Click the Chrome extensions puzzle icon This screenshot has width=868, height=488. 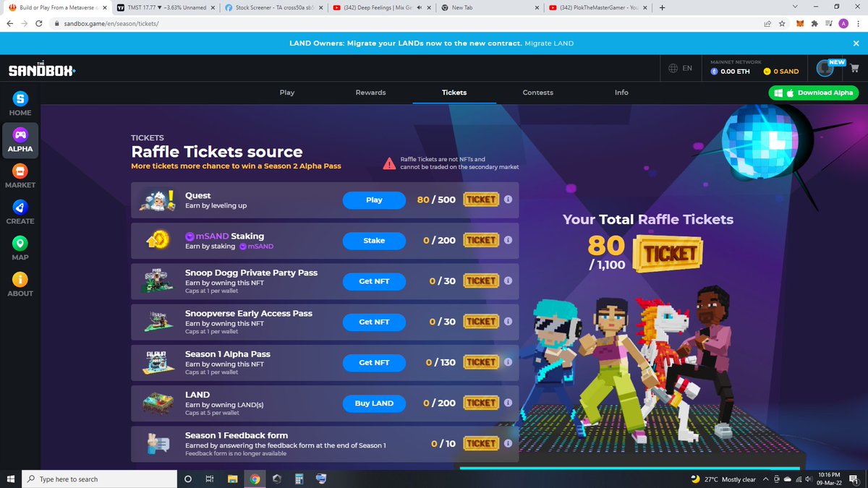(814, 23)
